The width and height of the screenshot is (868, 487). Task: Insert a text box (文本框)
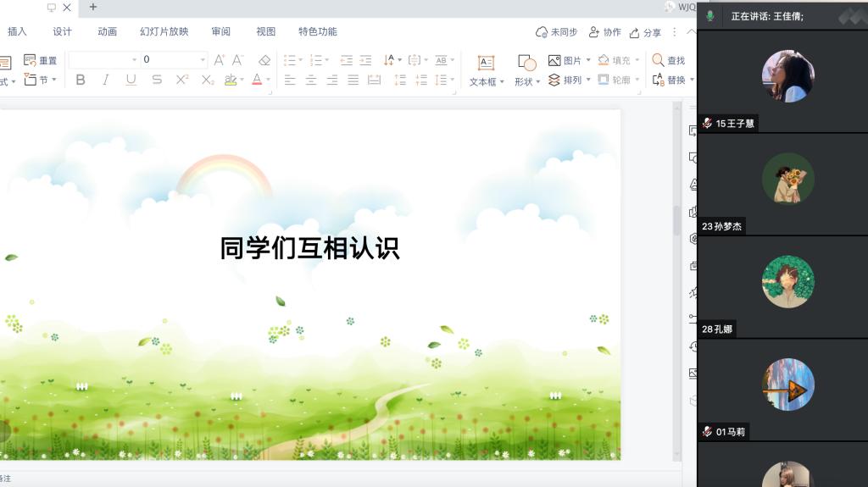point(486,63)
